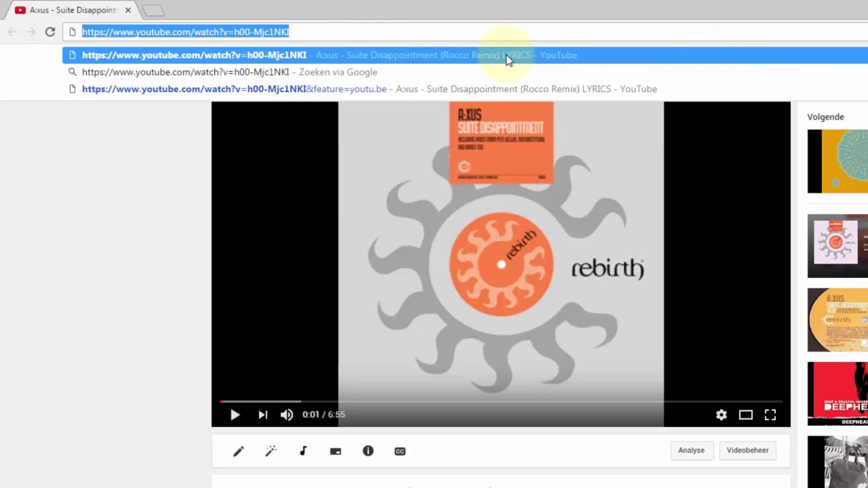Open Videobeheer button

coord(747,450)
